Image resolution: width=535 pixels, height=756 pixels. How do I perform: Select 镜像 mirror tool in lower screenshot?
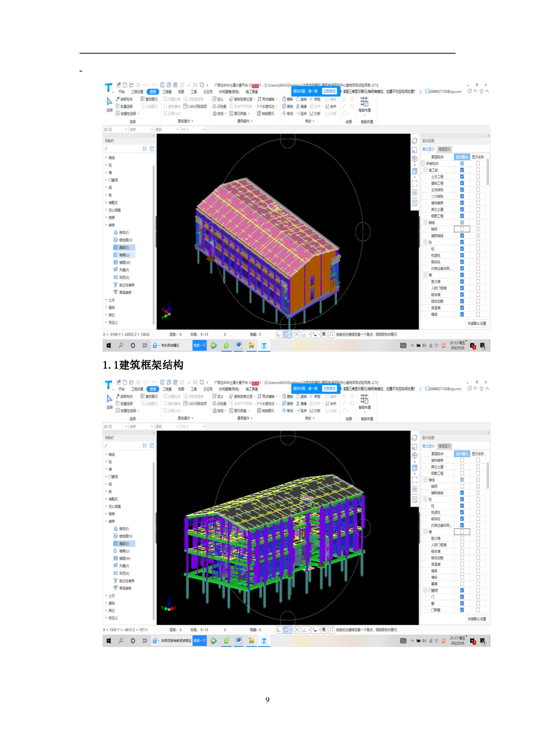click(x=298, y=403)
